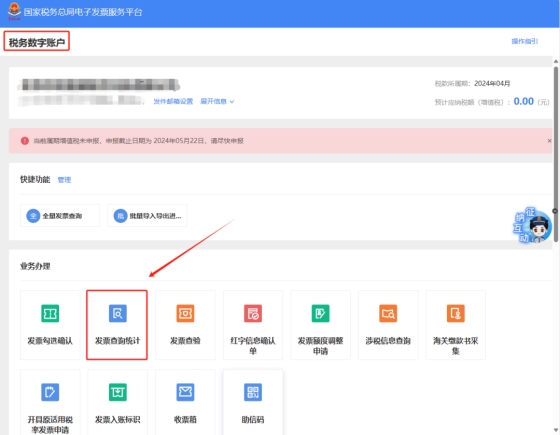The height and width of the screenshot is (435, 560).
Task: Open 征纳互动 assistant avatar
Action: pyautogui.click(x=533, y=226)
